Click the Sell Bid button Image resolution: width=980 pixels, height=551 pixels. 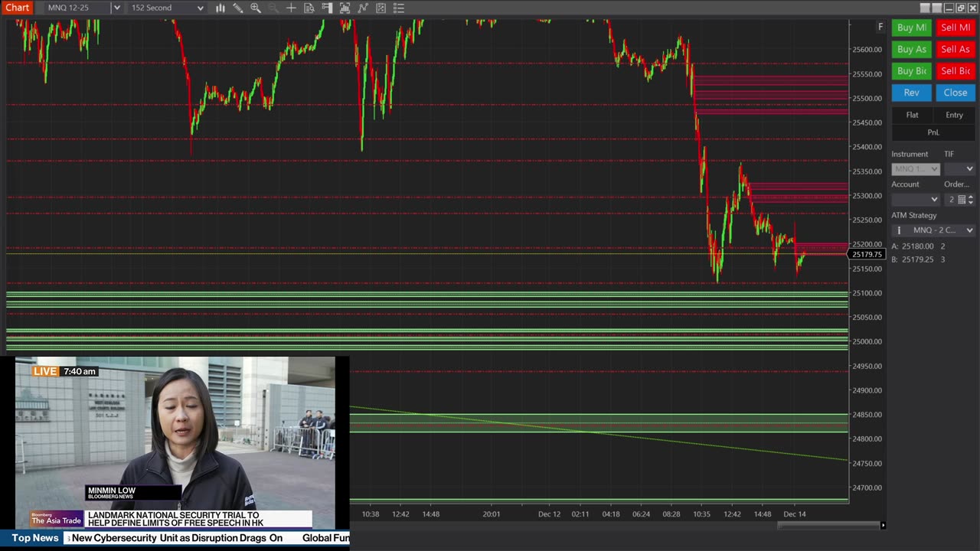pyautogui.click(x=955, y=71)
